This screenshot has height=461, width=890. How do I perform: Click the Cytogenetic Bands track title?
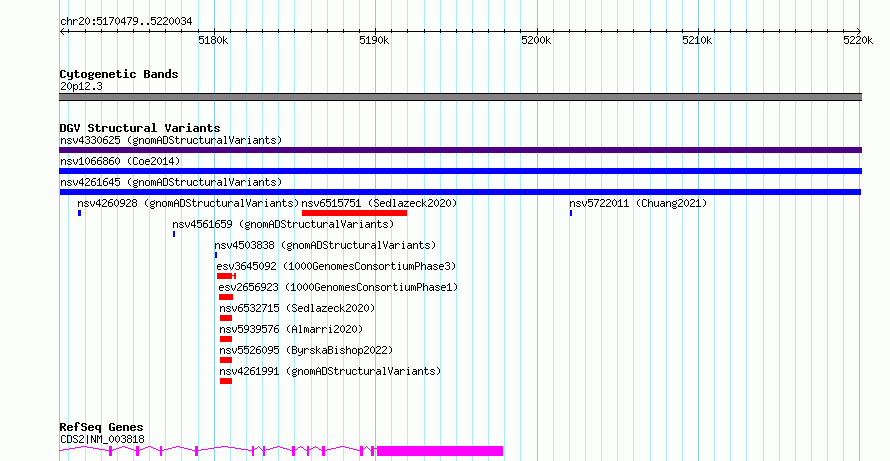pyautogui.click(x=119, y=74)
